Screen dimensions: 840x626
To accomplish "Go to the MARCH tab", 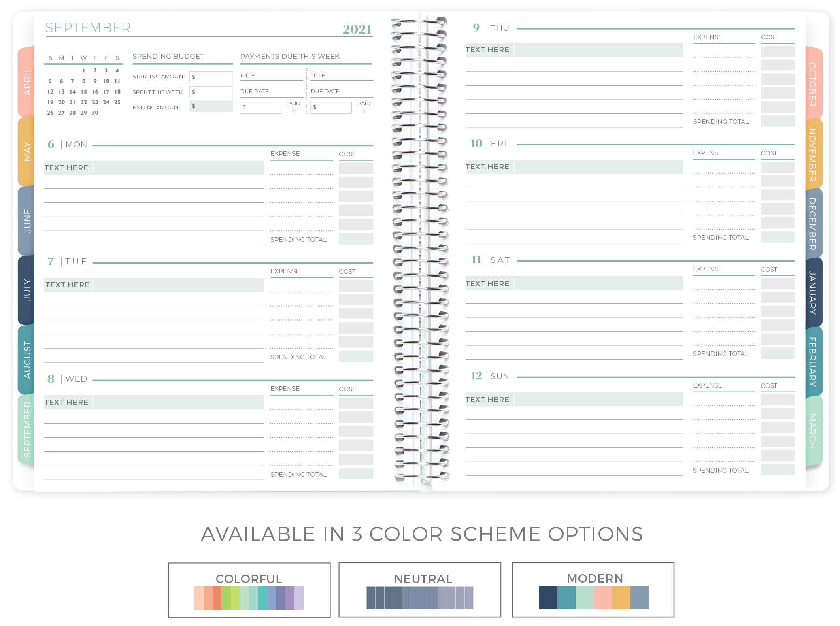I will 813,430.
